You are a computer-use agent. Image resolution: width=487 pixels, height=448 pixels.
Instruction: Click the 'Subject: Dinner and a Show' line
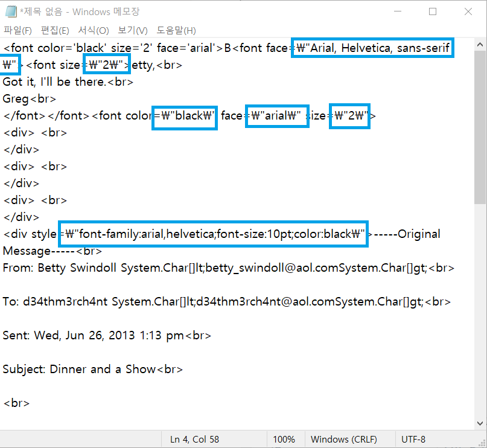(x=92, y=370)
